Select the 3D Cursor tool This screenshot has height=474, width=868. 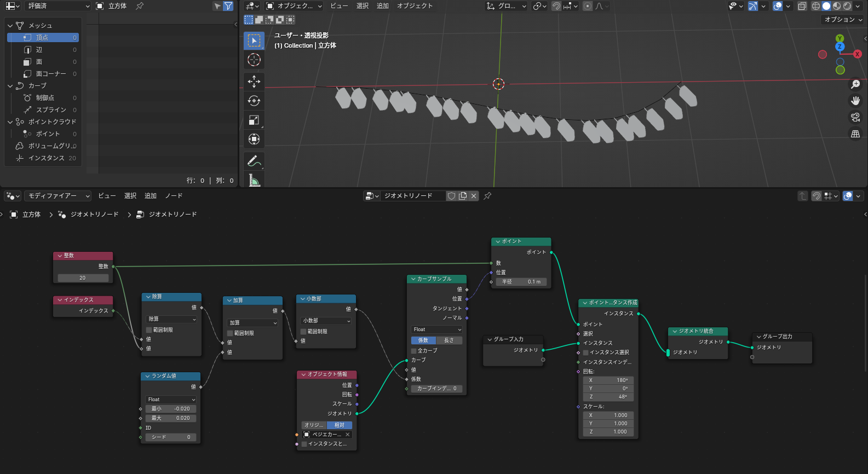(x=254, y=60)
